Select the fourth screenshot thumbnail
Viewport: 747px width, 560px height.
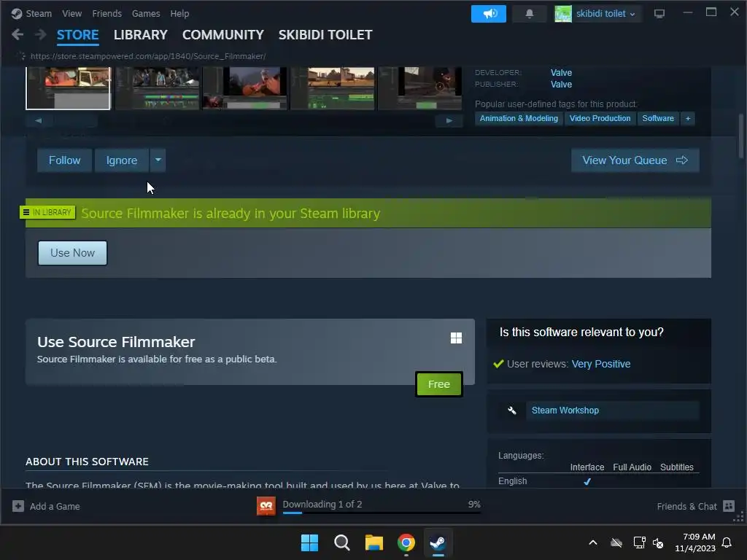coord(333,88)
